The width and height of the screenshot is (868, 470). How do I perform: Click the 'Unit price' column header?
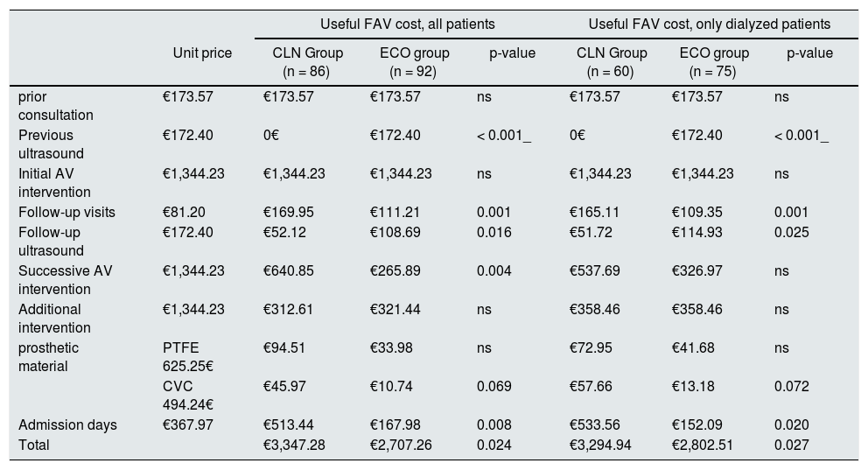(x=203, y=53)
